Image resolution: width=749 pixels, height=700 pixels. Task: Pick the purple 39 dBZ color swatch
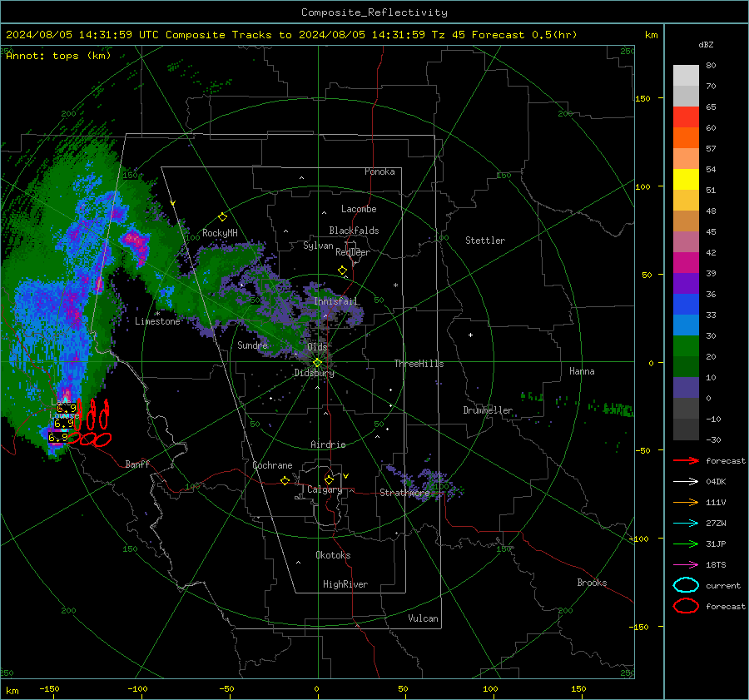[686, 283]
